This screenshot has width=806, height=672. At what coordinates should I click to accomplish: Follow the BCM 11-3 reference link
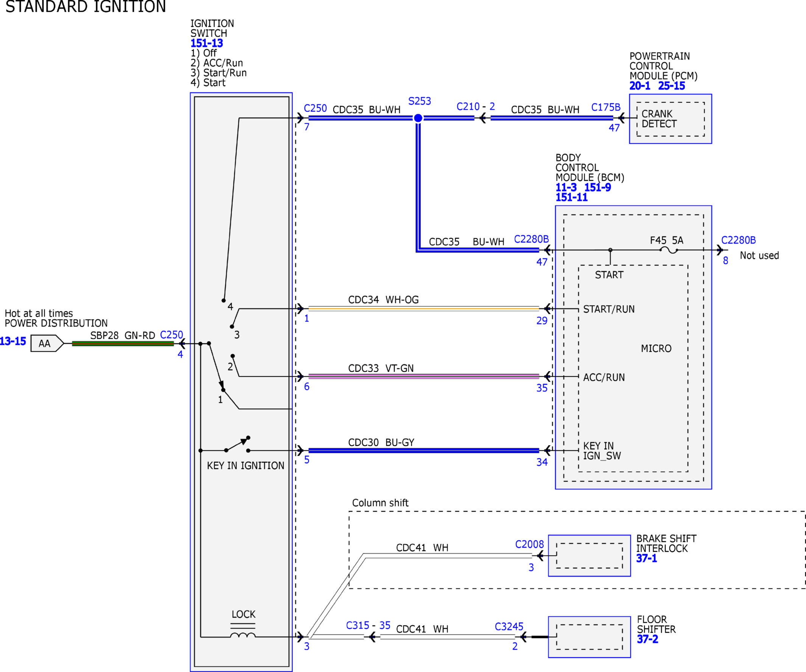coord(566,187)
